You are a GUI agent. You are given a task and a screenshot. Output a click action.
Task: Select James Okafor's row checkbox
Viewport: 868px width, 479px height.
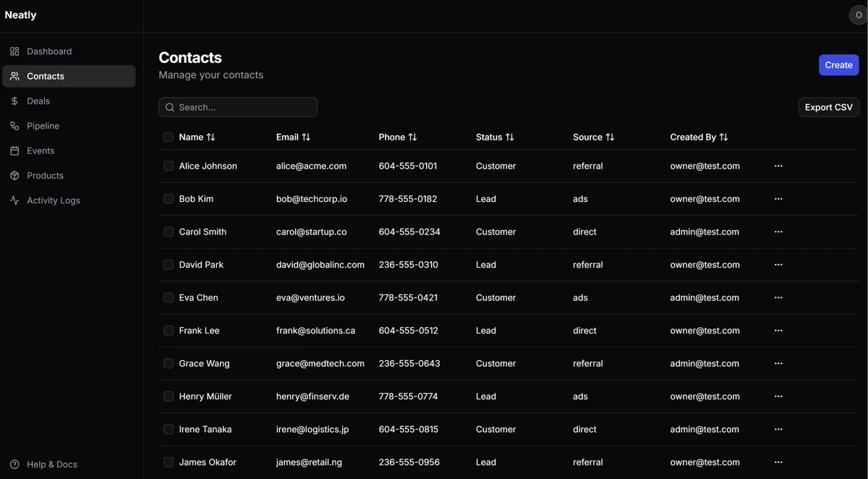click(x=169, y=462)
